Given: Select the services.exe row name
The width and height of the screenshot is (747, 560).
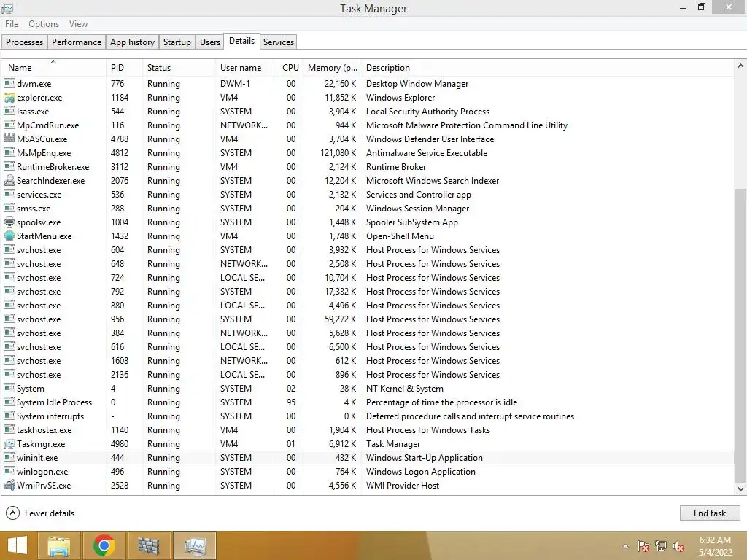Looking at the screenshot, I should (x=39, y=194).
